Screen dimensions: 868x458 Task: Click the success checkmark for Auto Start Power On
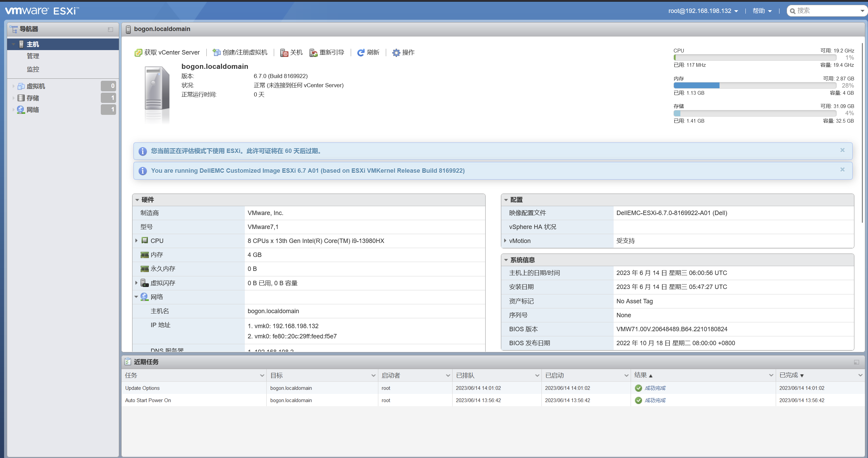pyautogui.click(x=638, y=400)
